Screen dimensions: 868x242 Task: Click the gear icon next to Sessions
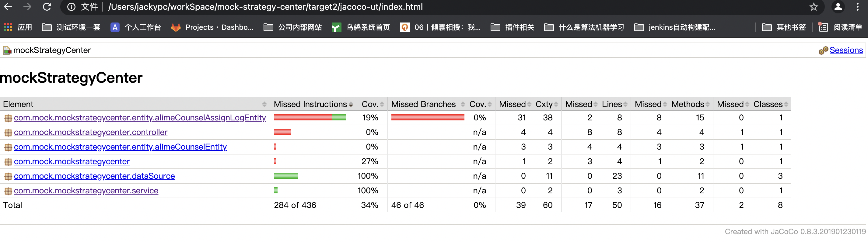823,50
